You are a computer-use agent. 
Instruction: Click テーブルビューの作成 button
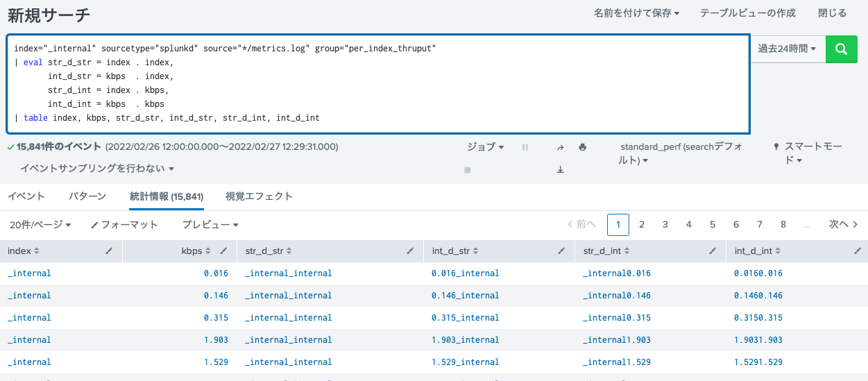747,13
